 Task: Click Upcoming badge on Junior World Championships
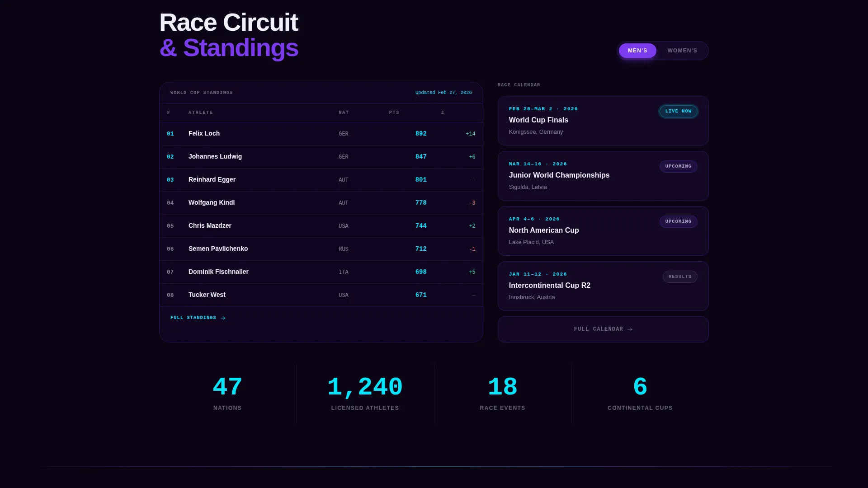(678, 166)
